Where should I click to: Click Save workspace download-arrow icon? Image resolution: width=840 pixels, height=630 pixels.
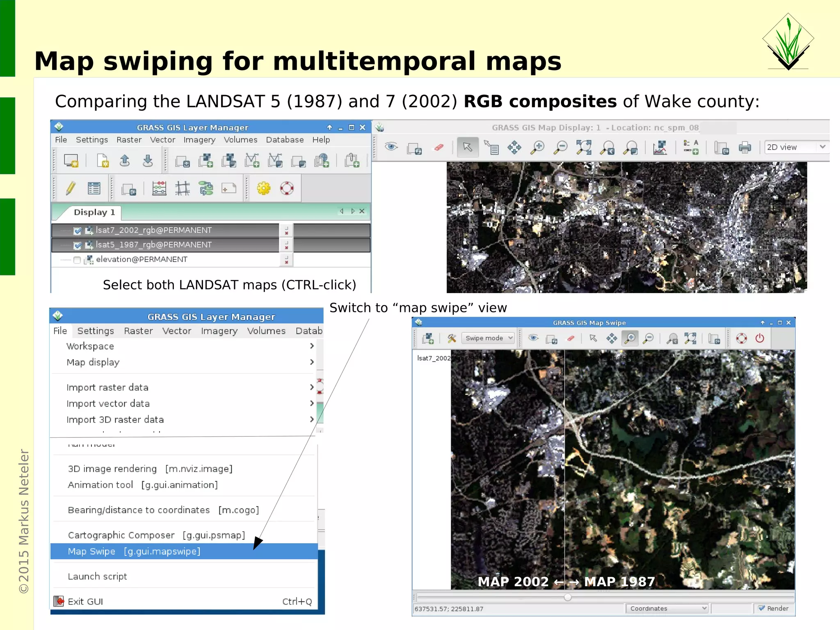coord(148,161)
